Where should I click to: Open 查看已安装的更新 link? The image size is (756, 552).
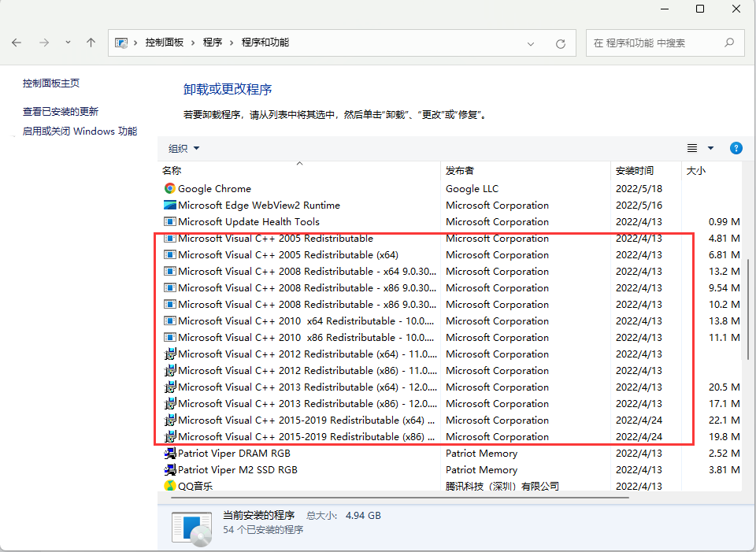pyautogui.click(x=61, y=111)
